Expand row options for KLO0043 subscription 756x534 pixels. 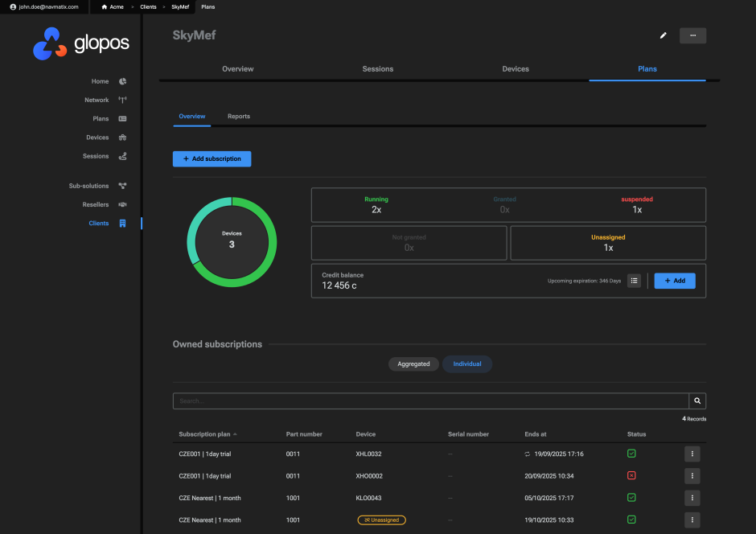coord(692,498)
